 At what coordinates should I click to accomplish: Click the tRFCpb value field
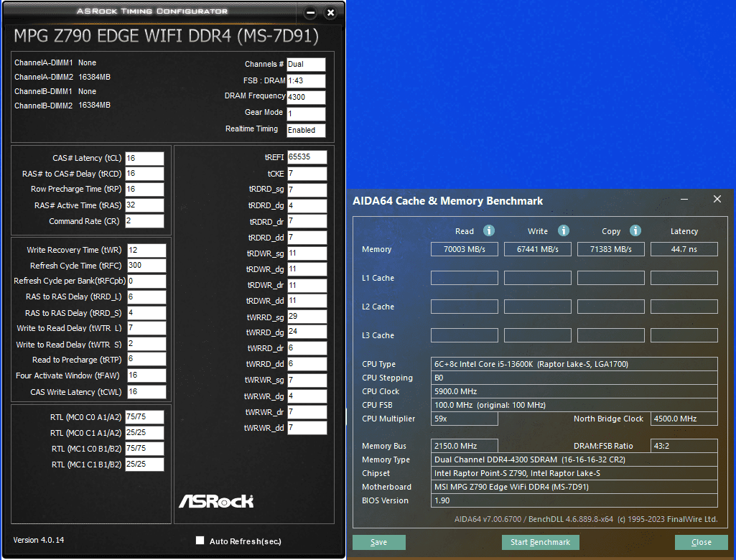click(146, 281)
